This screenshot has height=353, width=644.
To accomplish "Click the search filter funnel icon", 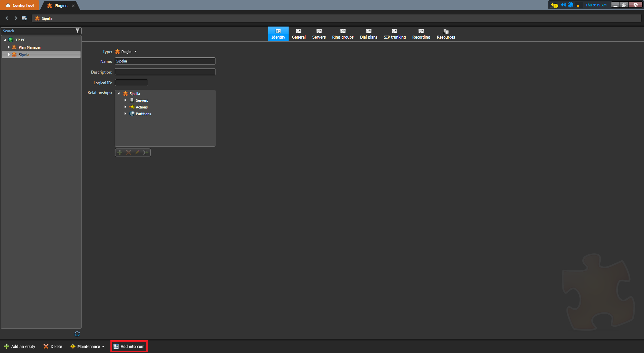I will click(78, 31).
